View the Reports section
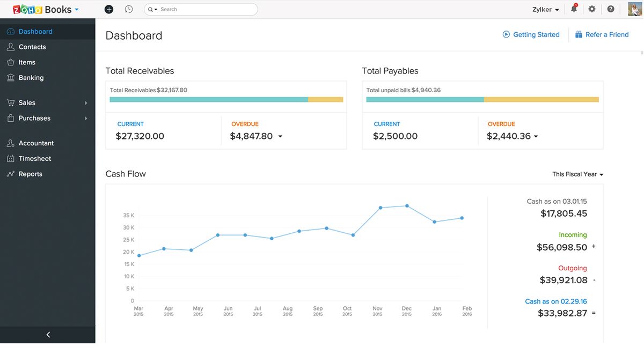 click(x=31, y=173)
